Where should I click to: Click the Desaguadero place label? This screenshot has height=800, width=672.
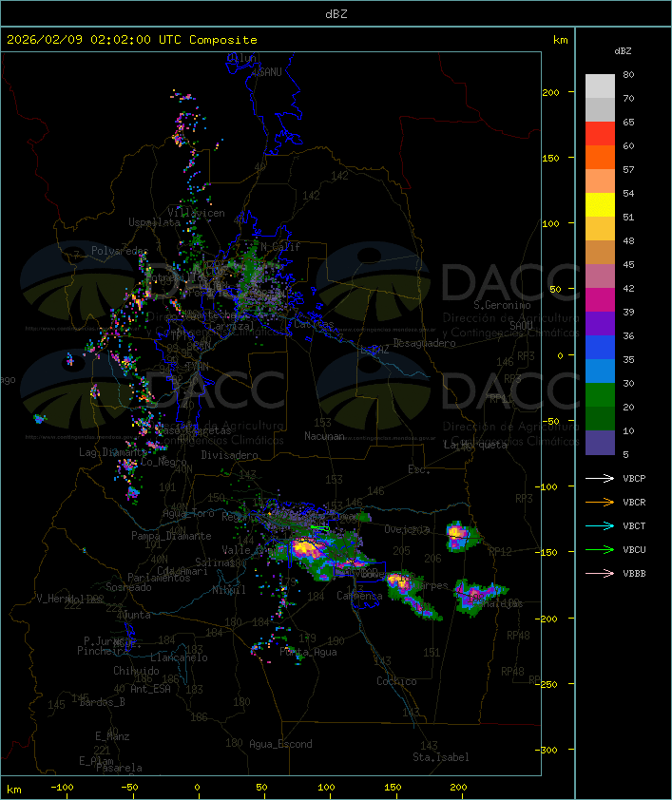pyautogui.click(x=424, y=343)
